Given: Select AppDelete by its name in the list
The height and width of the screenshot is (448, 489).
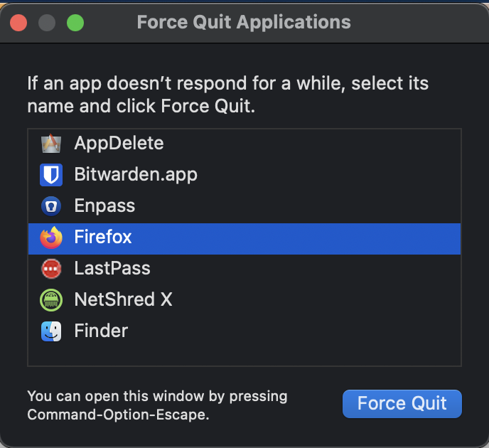Looking at the screenshot, I should point(119,144).
